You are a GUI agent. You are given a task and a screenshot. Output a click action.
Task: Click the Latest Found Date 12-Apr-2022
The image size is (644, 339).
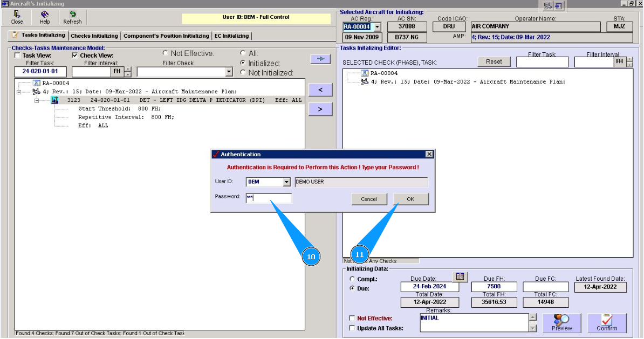tap(600, 287)
